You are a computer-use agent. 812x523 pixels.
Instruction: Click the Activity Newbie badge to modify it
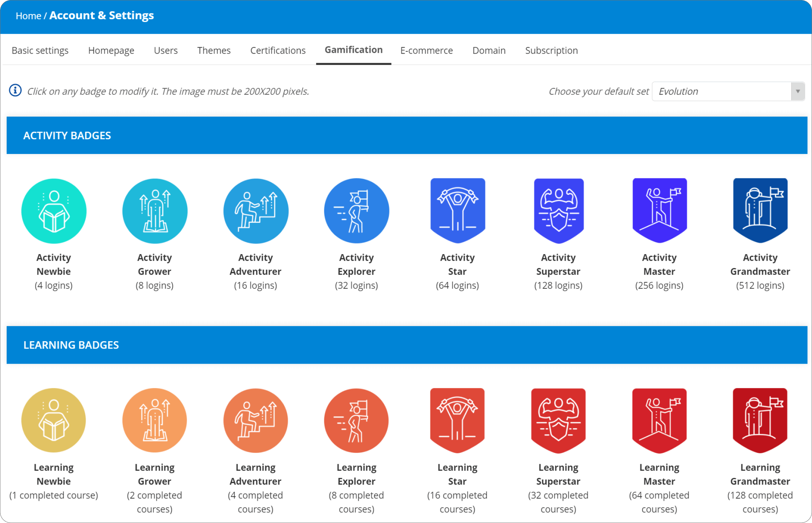[x=54, y=210]
